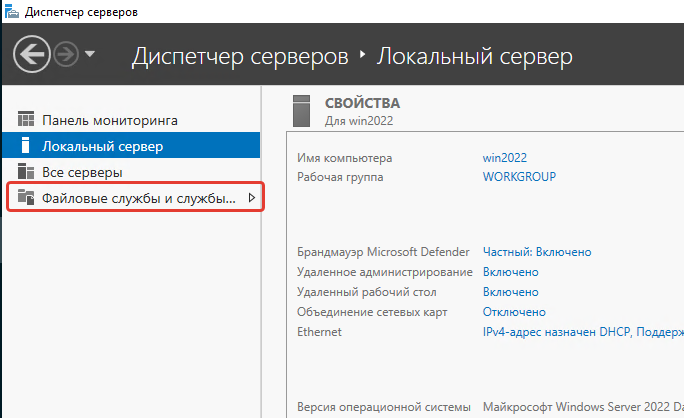The image size is (684, 418).
Task: Click Включено next to Удаленный рабочий стол
Action: tap(510, 292)
